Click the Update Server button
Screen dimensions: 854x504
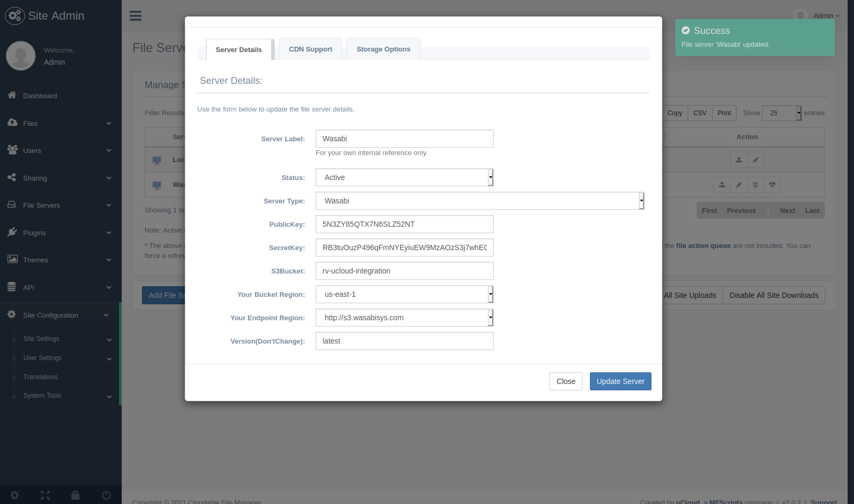click(620, 381)
